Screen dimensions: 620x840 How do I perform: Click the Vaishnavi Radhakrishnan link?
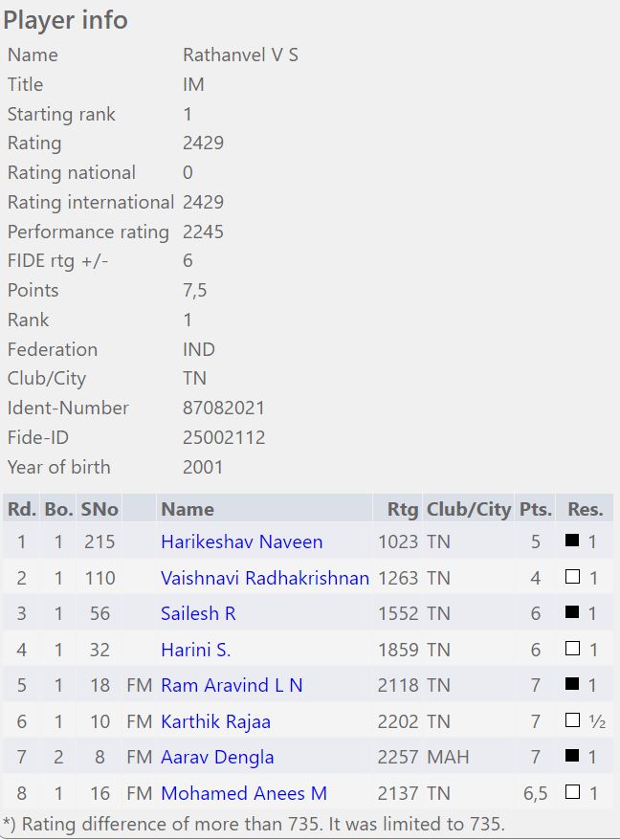264,578
